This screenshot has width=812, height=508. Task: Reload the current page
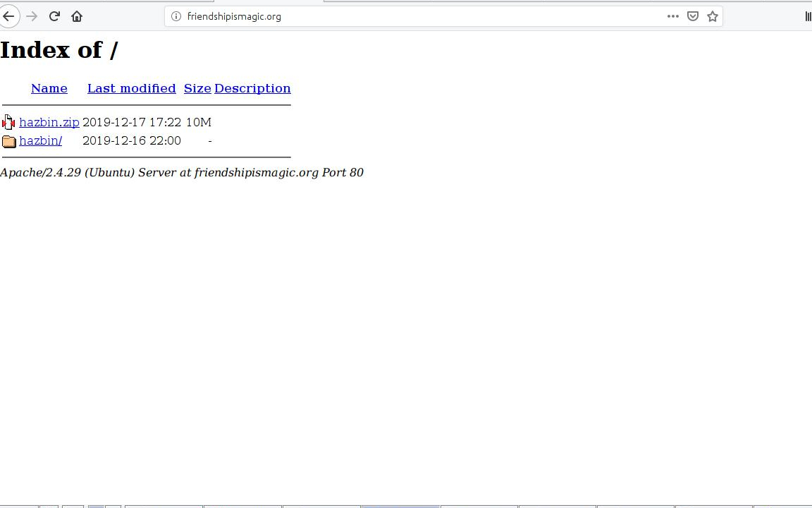coord(54,16)
